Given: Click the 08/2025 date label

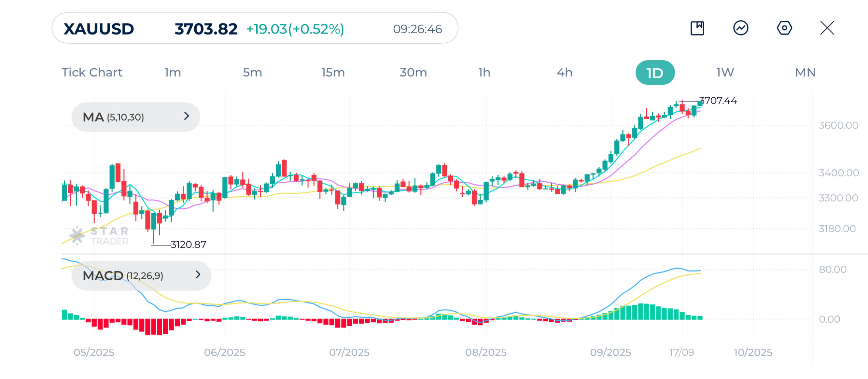Looking at the screenshot, I should coord(486,353).
